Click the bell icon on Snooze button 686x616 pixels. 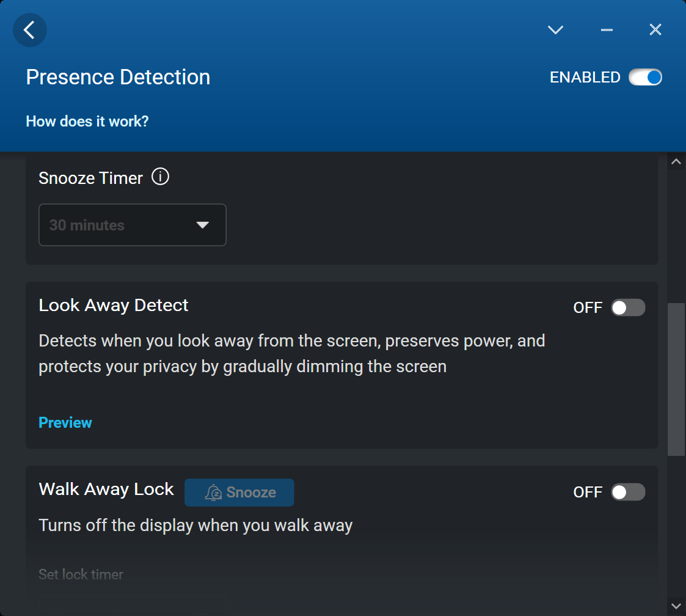pyautogui.click(x=213, y=493)
